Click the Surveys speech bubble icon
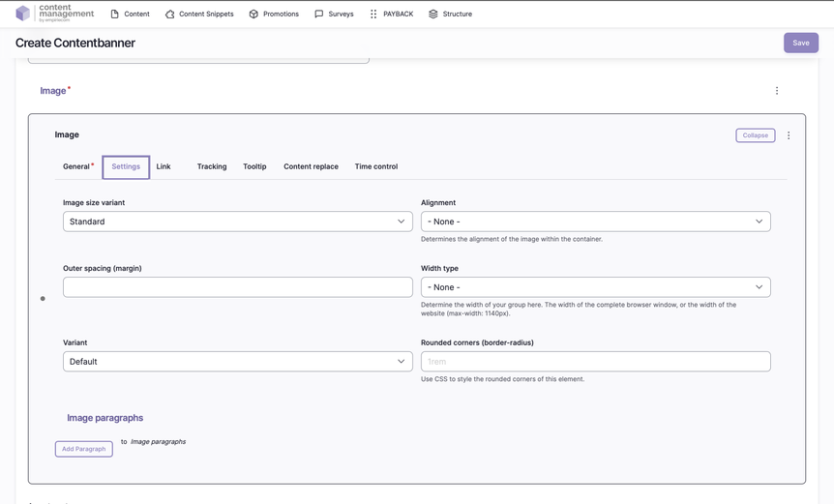Image resolution: width=834 pixels, height=504 pixels. (319, 15)
